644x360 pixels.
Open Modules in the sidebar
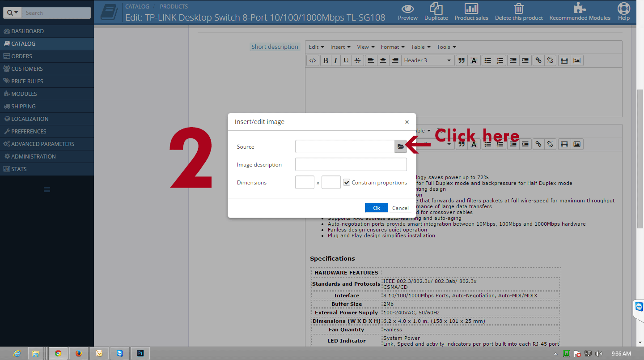[47, 94]
